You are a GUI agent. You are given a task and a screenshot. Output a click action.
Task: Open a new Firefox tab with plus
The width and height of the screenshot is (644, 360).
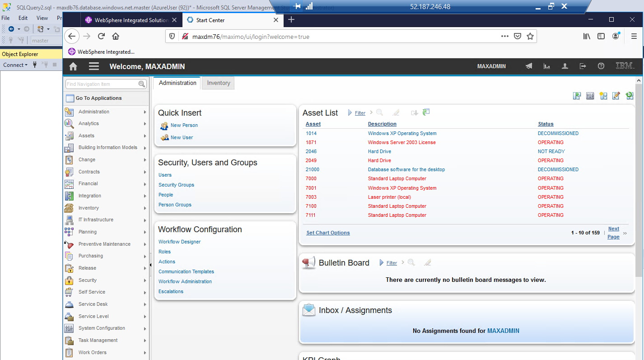291,19
